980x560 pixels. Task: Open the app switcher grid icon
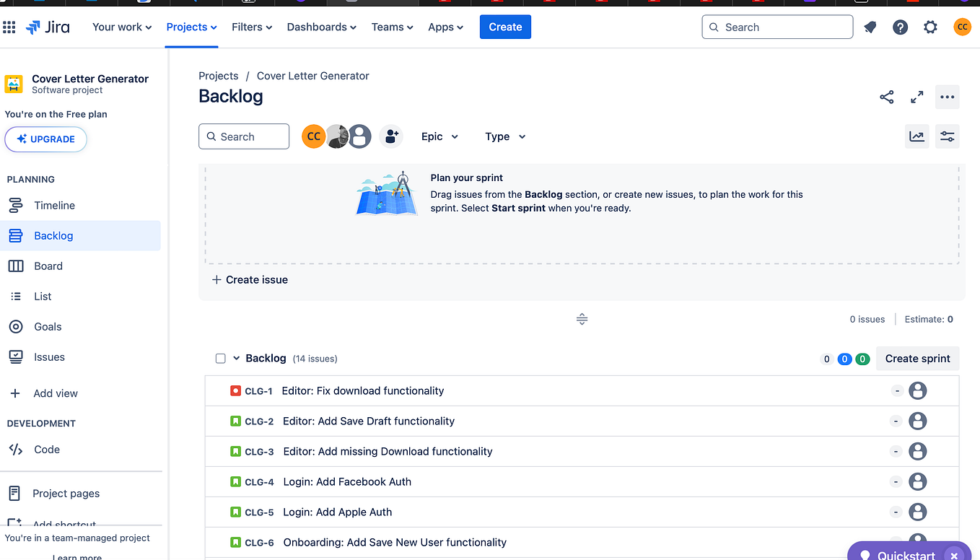tap(9, 27)
